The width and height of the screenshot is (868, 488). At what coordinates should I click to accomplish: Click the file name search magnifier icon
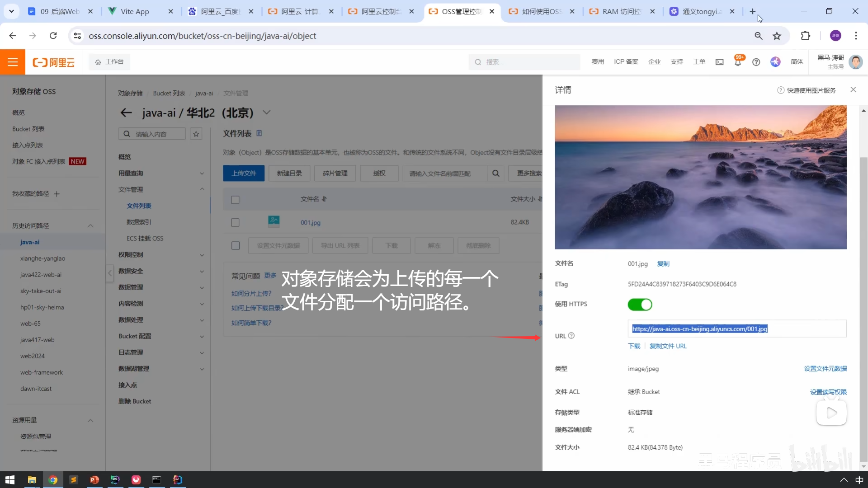(496, 173)
